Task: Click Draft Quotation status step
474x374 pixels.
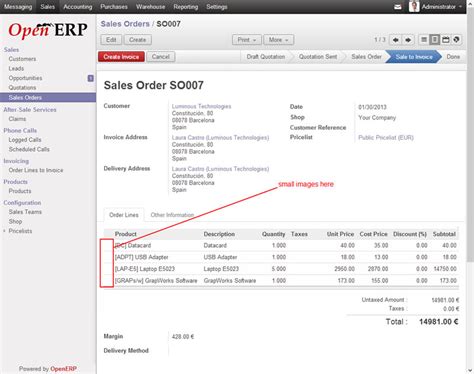Action: pyautogui.click(x=266, y=57)
